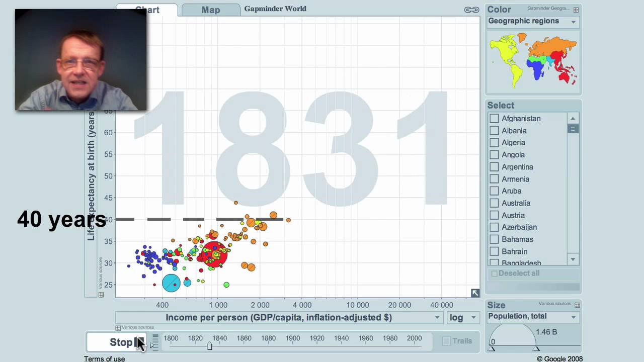Switch to the Map tab
Viewport: 644px width, 362px height.
(x=211, y=10)
